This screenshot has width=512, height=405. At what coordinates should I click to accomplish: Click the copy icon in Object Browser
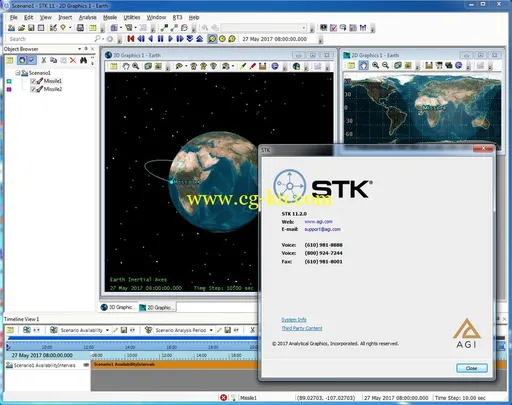53,60
